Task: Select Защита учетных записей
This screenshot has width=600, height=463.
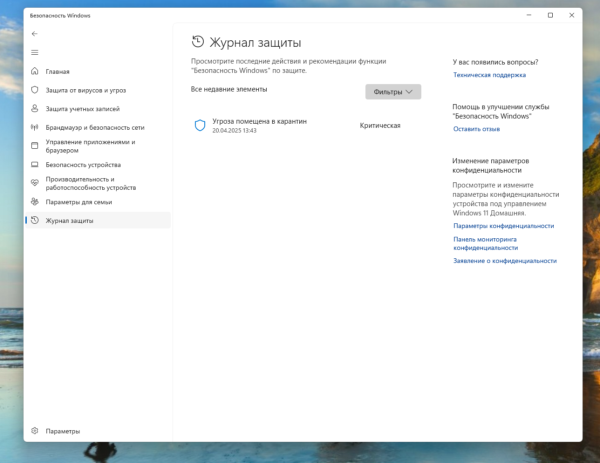Action: click(x=98, y=109)
